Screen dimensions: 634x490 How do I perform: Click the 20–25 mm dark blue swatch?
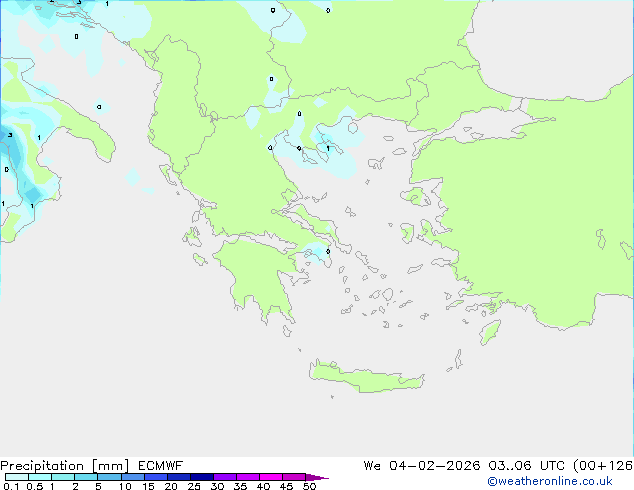[x=179, y=477]
